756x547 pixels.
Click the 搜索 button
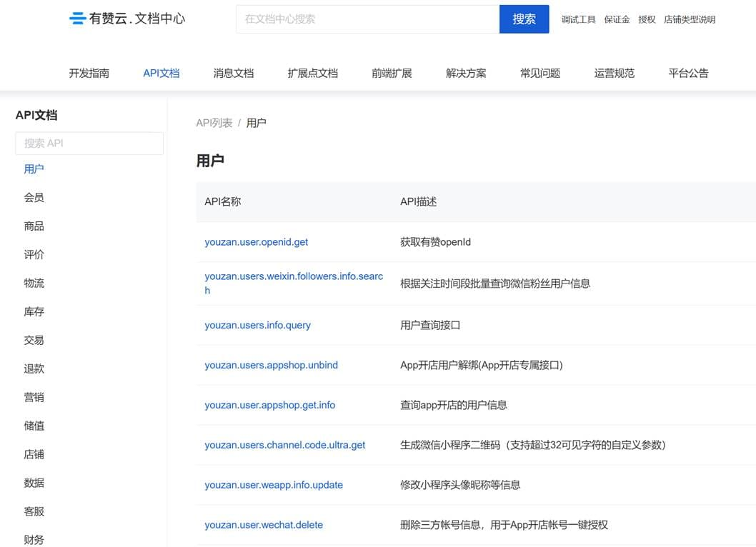[524, 19]
